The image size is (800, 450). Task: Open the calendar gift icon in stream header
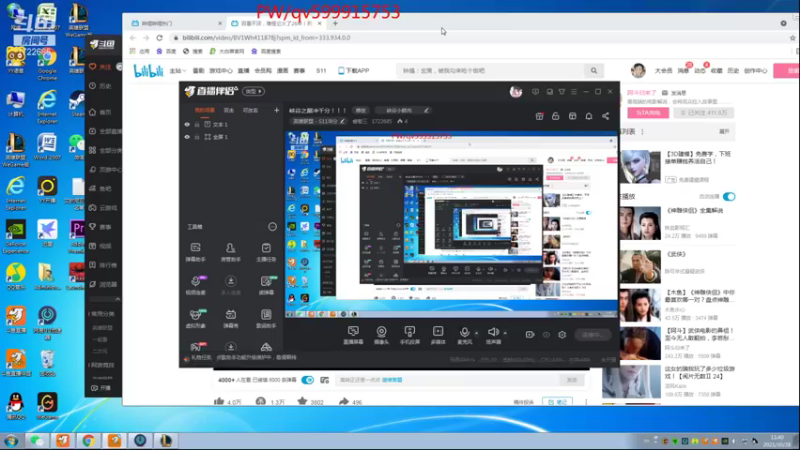coord(539,116)
